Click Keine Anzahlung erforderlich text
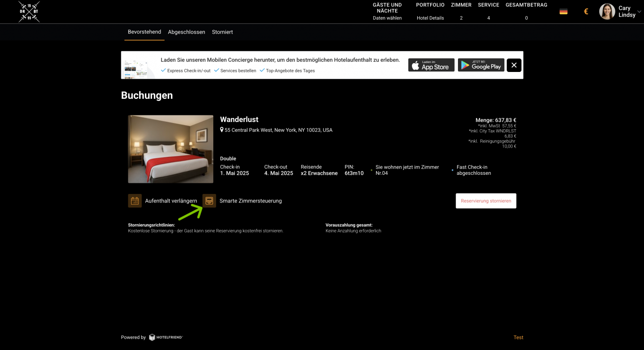 pos(353,231)
